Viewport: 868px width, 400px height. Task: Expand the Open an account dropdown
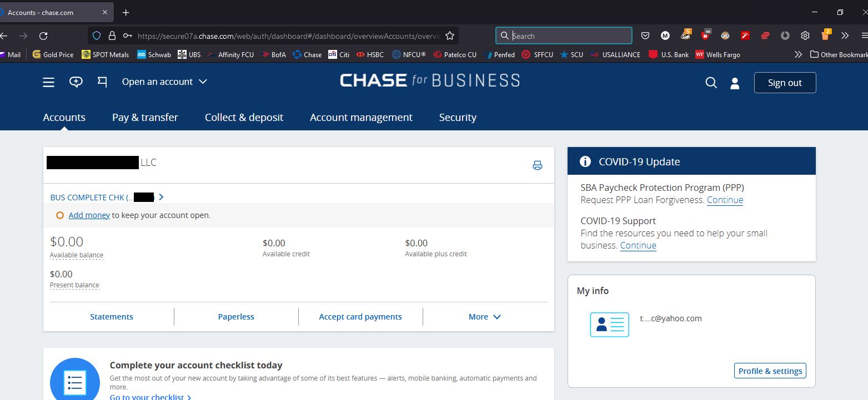[164, 82]
